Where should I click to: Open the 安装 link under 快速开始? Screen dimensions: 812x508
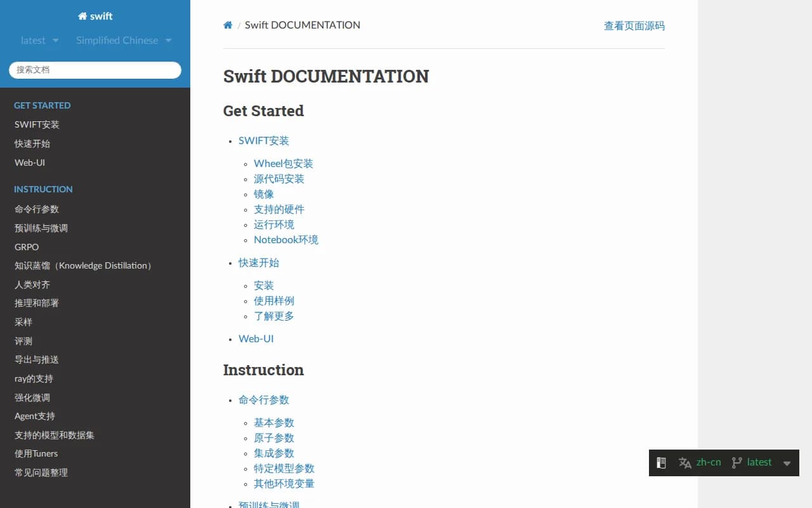point(264,286)
